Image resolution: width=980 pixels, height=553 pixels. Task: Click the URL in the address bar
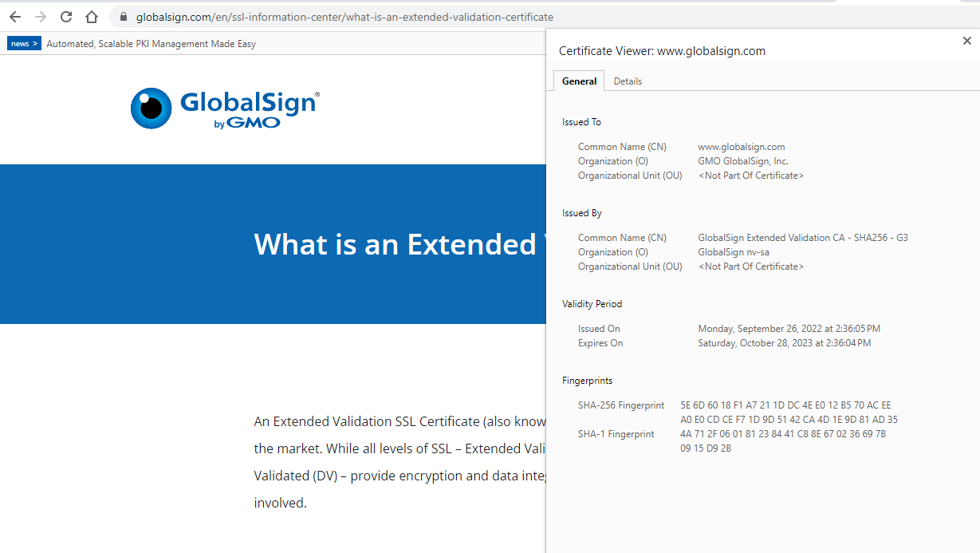coord(344,17)
